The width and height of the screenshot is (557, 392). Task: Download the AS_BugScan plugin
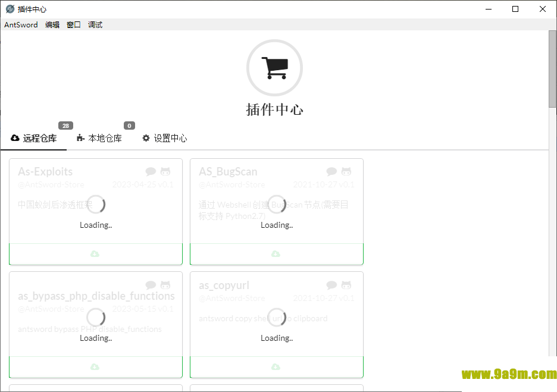pyautogui.click(x=276, y=254)
